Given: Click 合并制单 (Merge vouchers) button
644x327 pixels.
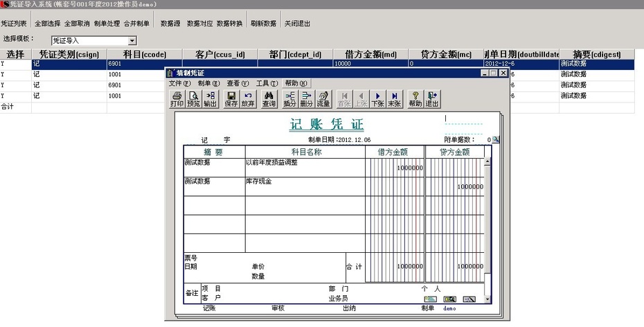Looking at the screenshot, I should [x=136, y=24].
